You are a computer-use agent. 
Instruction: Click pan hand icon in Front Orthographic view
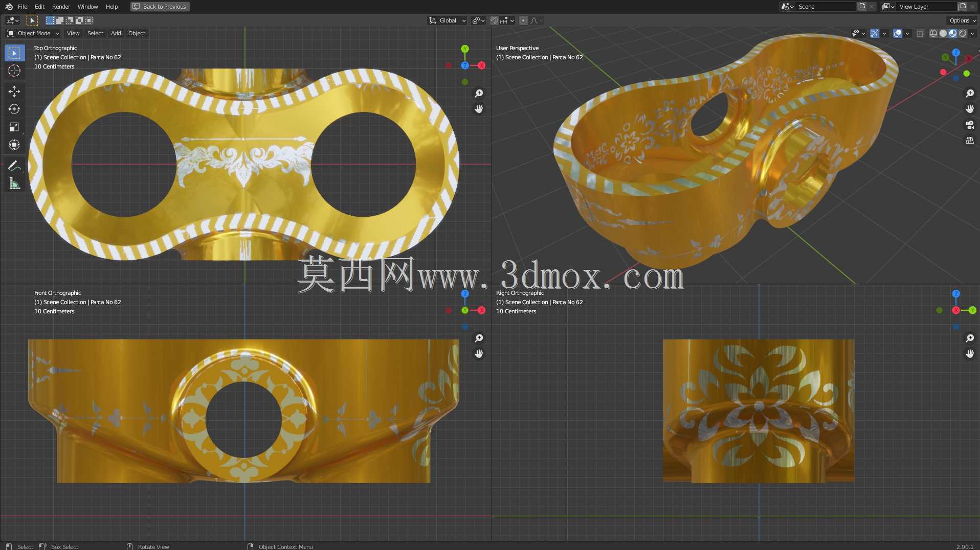(x=479, y=354)
